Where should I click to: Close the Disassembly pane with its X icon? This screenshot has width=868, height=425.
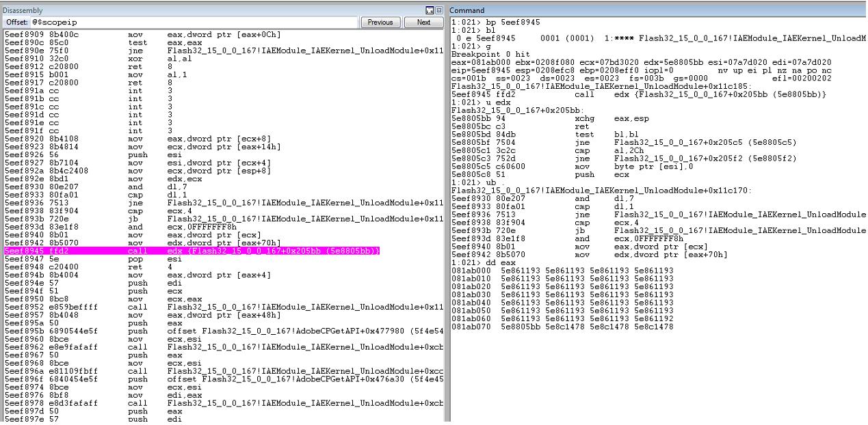[x=439, y=10]
